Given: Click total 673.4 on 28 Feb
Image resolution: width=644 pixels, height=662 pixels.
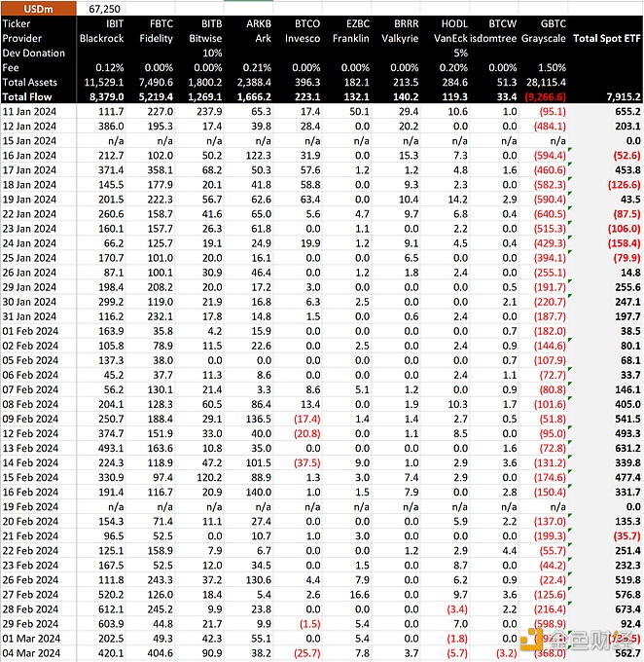Looking at the screenshot, I should pyautogui.click(x=628, y=609).
